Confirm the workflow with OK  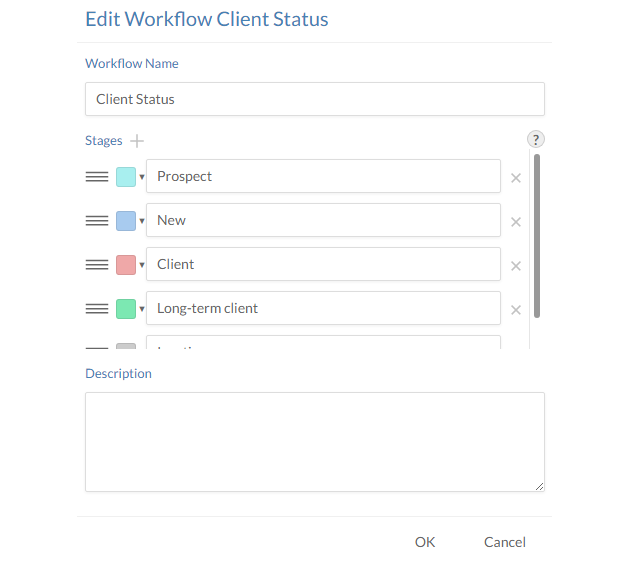coord(425,542)
